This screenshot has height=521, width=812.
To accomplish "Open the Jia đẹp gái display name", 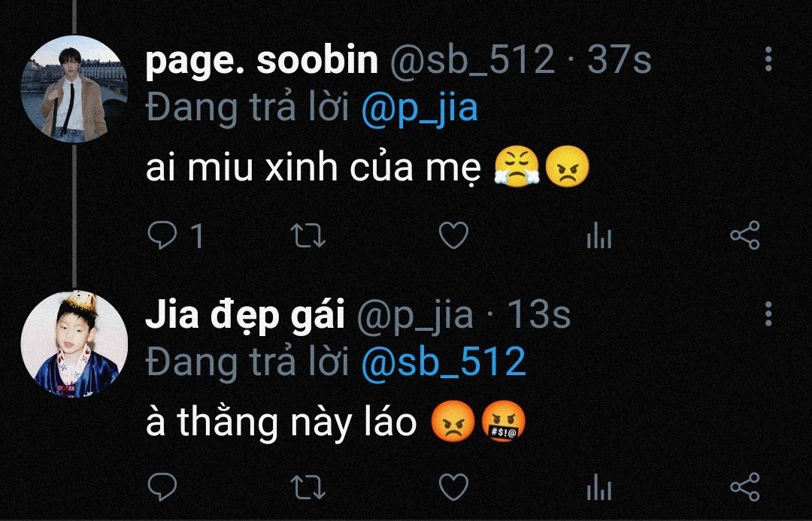I will [x=245, y=315].
